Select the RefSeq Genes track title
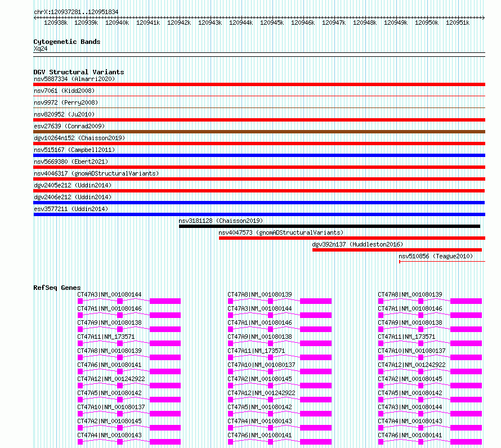 pyautogui.click(x=57, y=288)
